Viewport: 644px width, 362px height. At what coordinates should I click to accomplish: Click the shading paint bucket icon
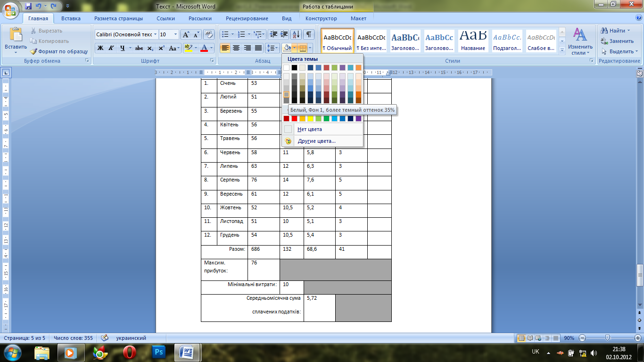click(287, 48)
